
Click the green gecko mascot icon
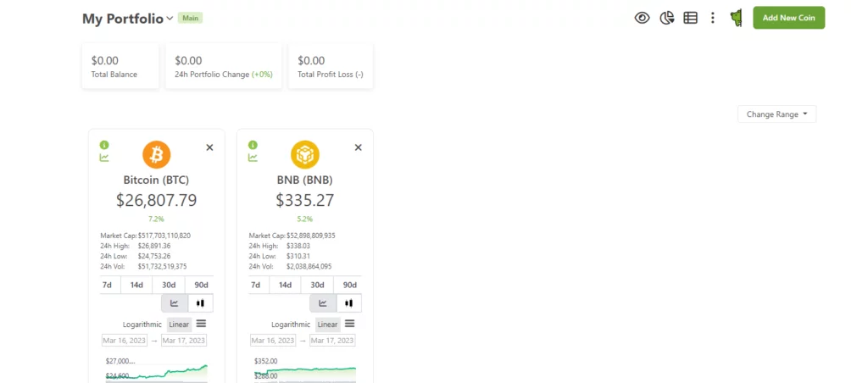736,19
